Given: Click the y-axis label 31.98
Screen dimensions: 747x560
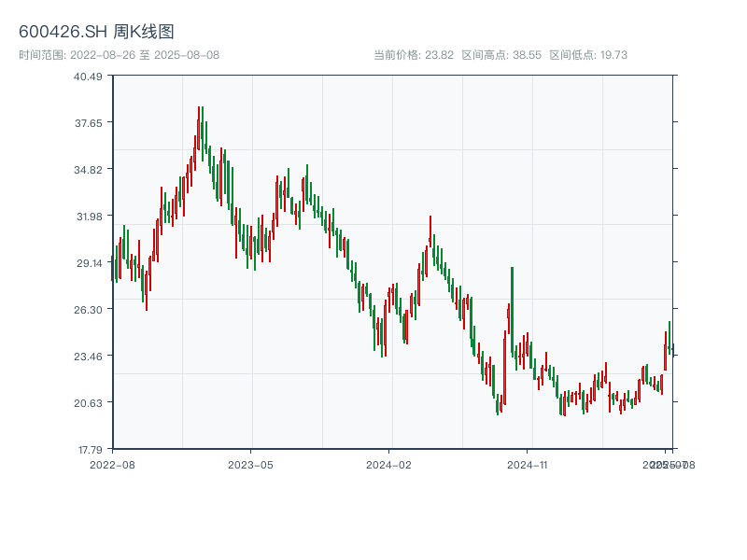Looking at the screenshot, I should 90,217.
